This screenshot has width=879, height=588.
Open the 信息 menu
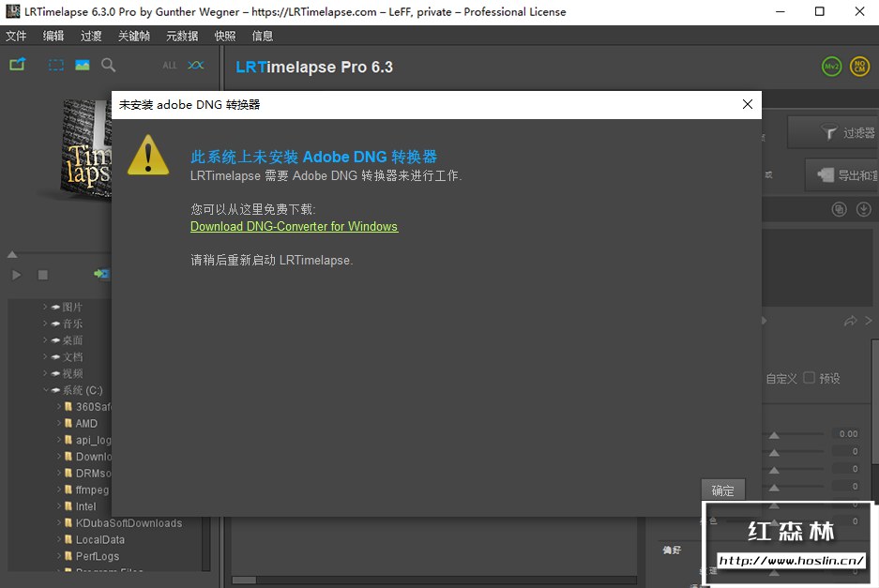[x=263, y=36]
